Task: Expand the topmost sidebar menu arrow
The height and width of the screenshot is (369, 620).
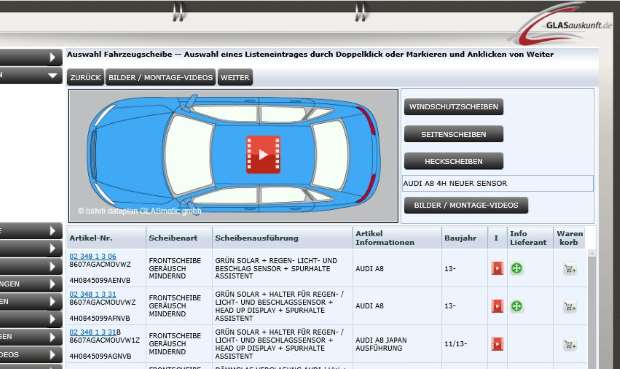Action: tap(52, 58)
